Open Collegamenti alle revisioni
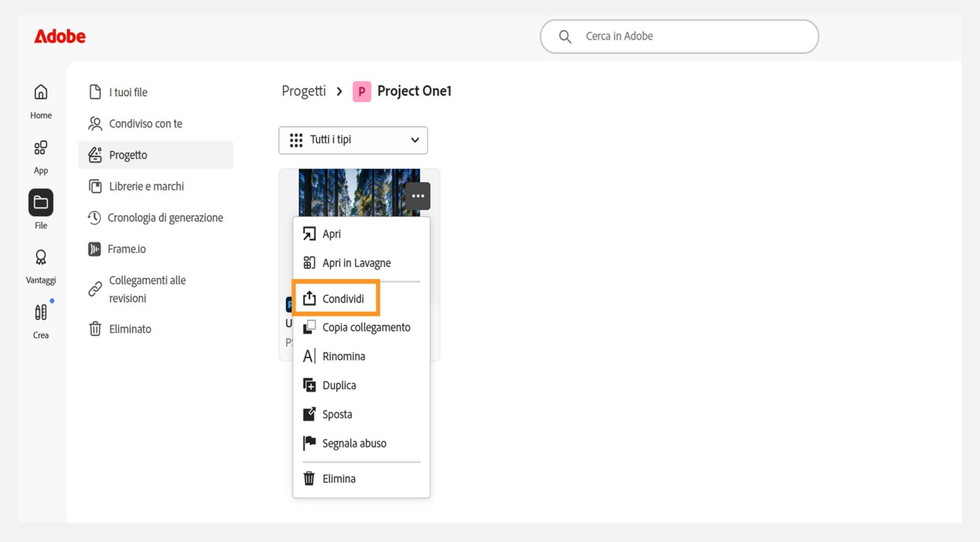This screenshot has width=980, height=542. click(x=156, y=289)
